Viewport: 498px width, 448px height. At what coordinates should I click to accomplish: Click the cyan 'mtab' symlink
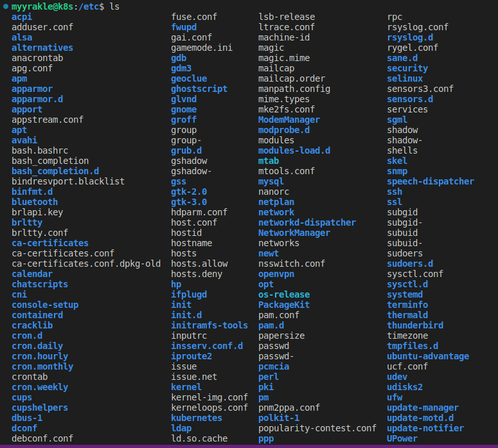tap(269, 161)
